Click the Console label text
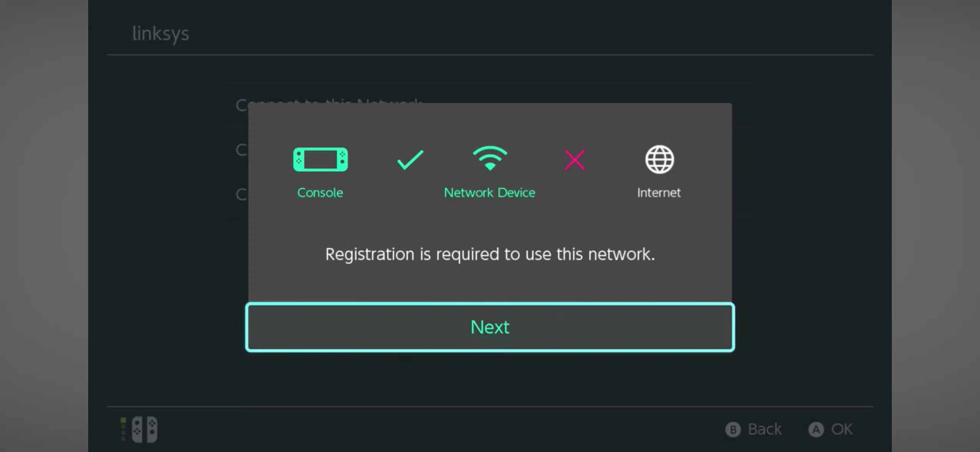980x452 pixels. (320, 192)
